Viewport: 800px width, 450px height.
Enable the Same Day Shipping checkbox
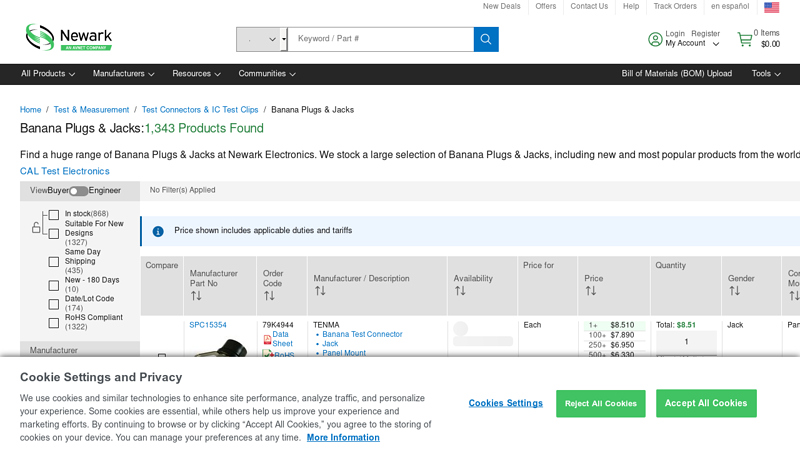click(x=54, y=262)
